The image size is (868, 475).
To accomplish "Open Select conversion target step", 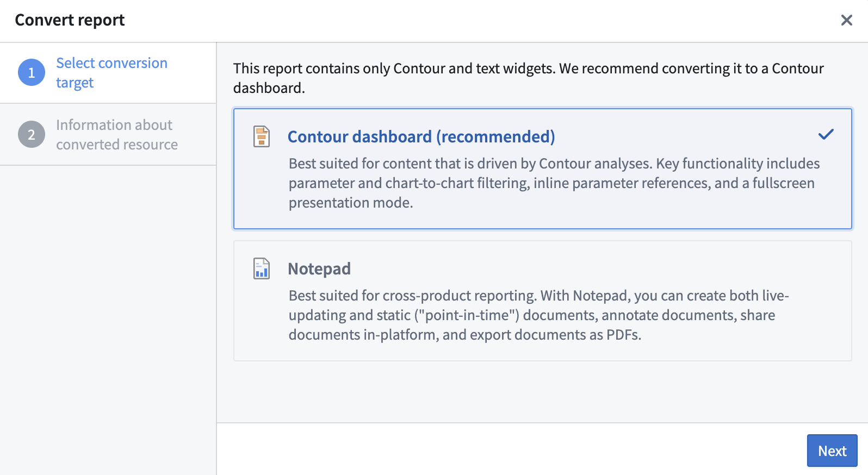I will point(108,73).
